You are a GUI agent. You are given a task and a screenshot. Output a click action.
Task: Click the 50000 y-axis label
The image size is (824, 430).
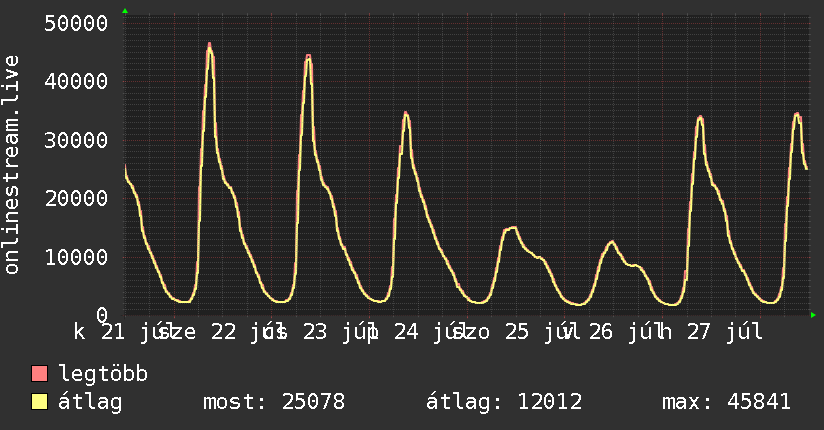pyautogui.click(x=76, y=23)
